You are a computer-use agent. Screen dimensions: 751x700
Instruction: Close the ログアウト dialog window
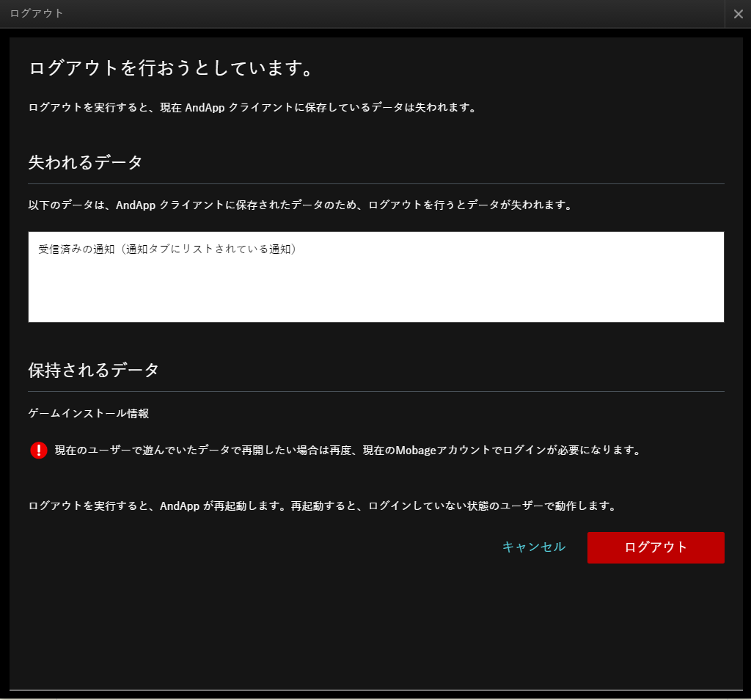(x=738, y=14)
